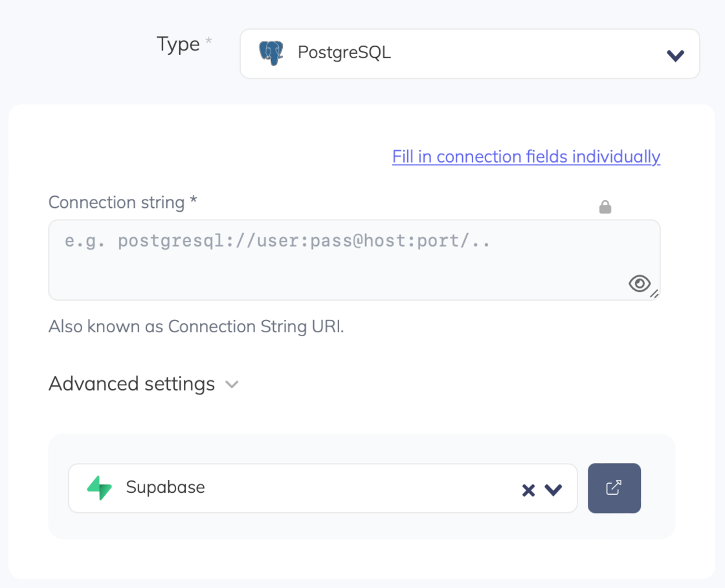Click the textarea resize handle corner
725x588 pixels.
pos(654,294)
